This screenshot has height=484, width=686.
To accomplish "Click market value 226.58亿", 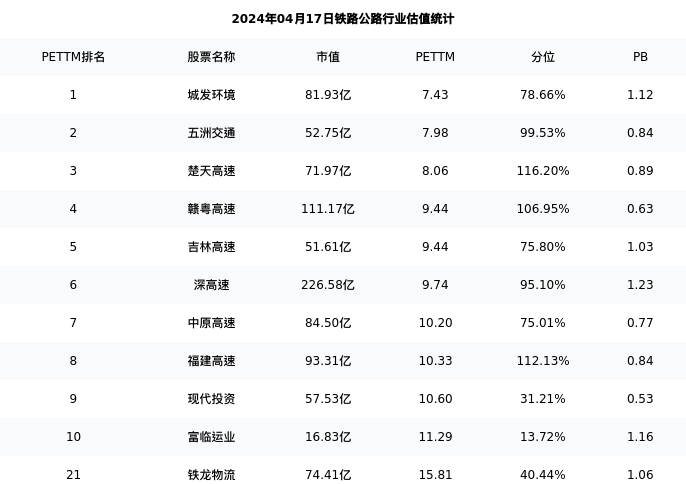I will coord(328,285).
